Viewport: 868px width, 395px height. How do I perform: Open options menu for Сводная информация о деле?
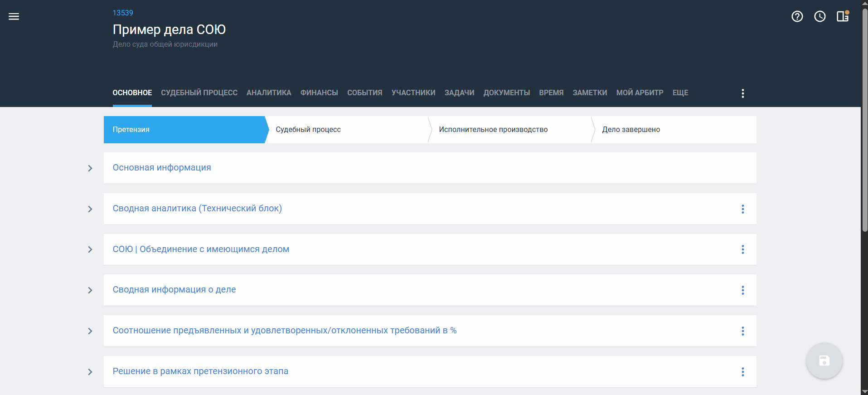coord(742,290)
